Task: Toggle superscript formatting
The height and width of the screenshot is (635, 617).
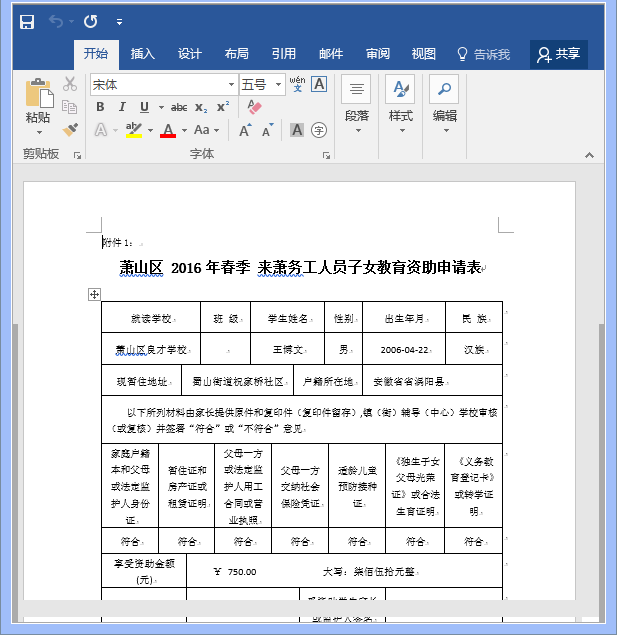Action: point(223,107)
